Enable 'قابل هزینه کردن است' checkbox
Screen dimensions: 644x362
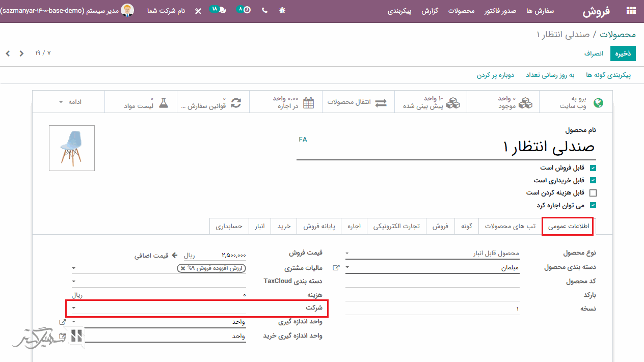click(x=593, y=193)
